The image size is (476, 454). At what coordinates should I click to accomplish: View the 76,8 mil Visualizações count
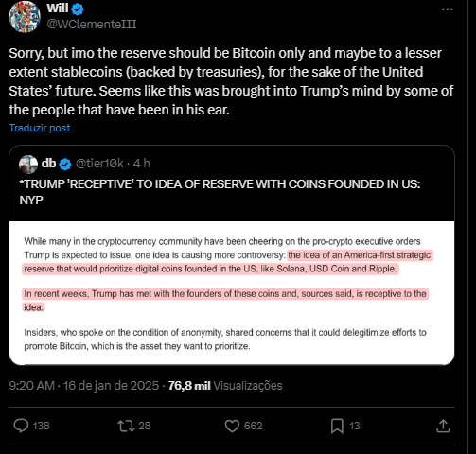pyautogui.click(x=225, y=386)
